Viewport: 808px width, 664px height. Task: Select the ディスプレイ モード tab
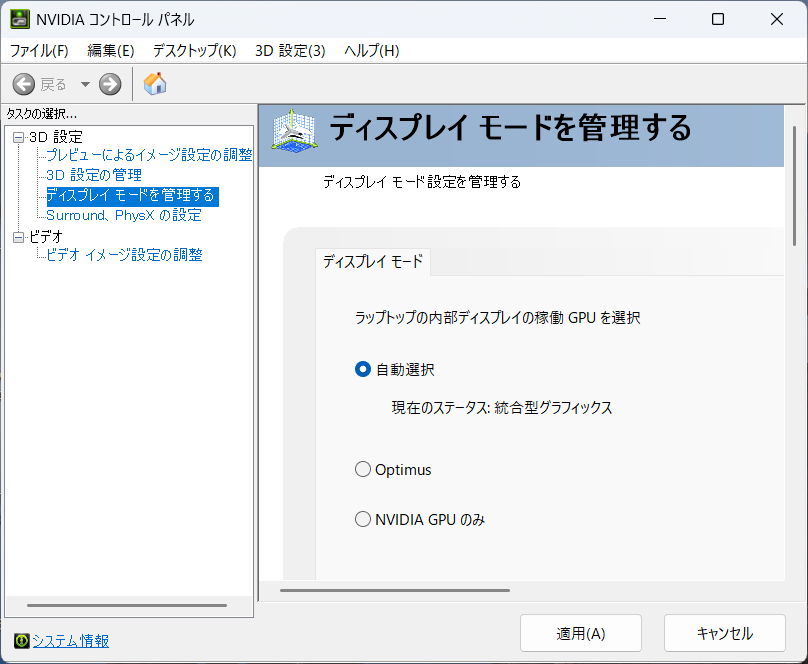coord(373,262)
